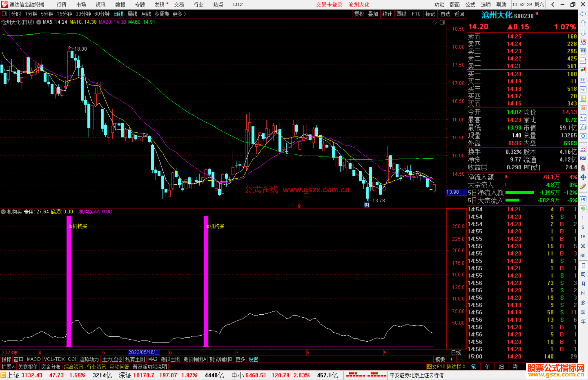Collapse the 侧边栏 sidebar
The width and height of the screenshot is (588, 380).
(x=456, y=367)
